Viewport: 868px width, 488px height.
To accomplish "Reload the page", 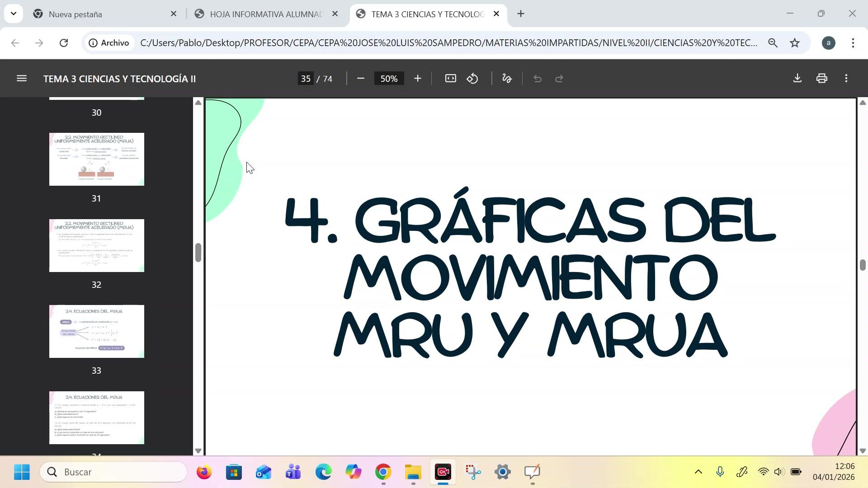I will [64, 43].
